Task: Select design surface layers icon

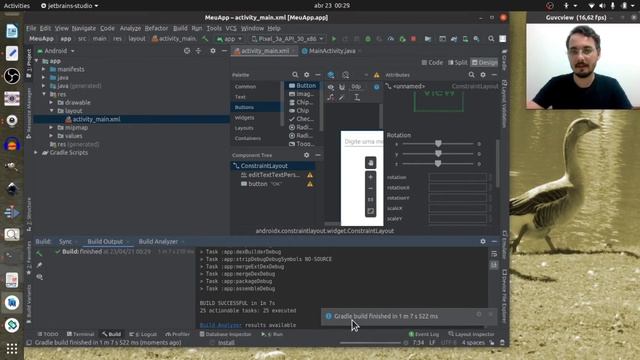Action: pos(331,75)
